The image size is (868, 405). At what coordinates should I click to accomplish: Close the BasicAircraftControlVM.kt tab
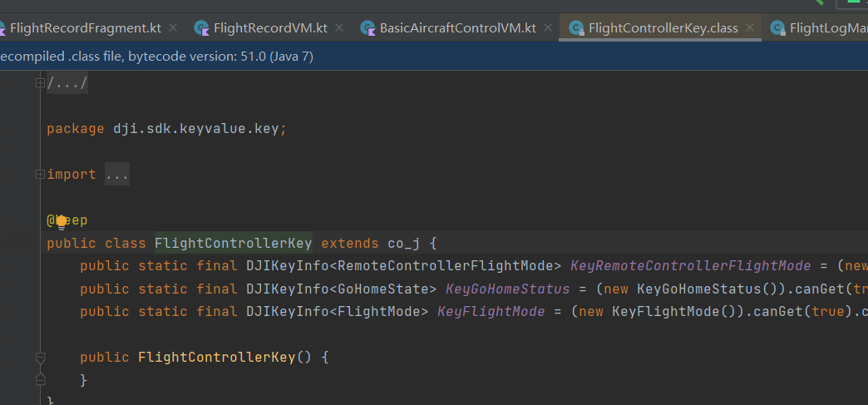[548, 27]
